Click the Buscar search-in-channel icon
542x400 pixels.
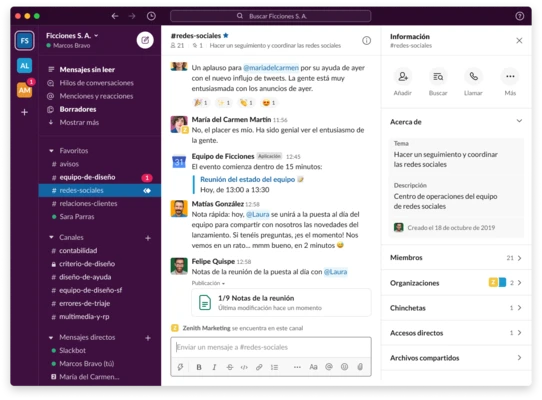438,76
